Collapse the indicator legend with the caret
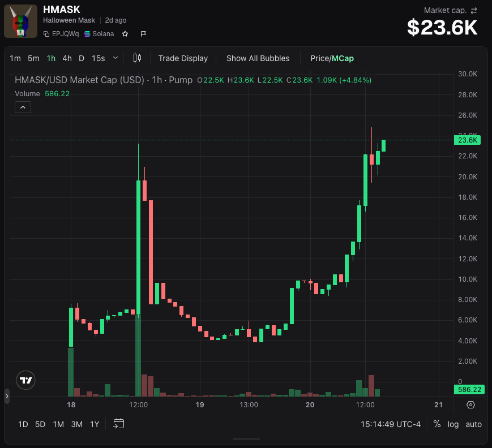Viewport: 492px width, 448px height. (x=23, y=107)
